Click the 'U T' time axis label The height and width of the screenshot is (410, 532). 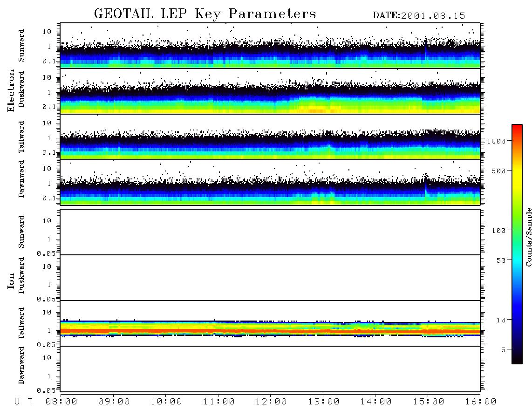click(23, 402)
